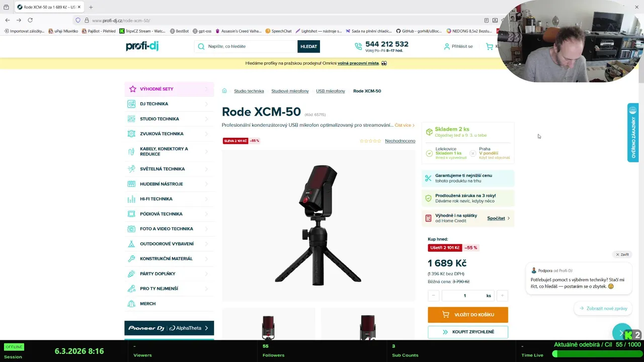Click the DJ technika category icon
This screenshot has width=644, height=362.
131,104
